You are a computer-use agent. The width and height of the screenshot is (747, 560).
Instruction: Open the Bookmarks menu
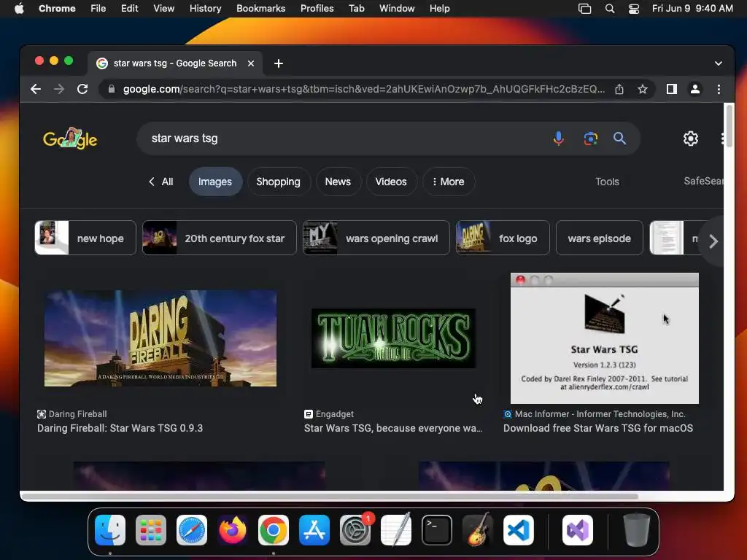click(260, 9)
